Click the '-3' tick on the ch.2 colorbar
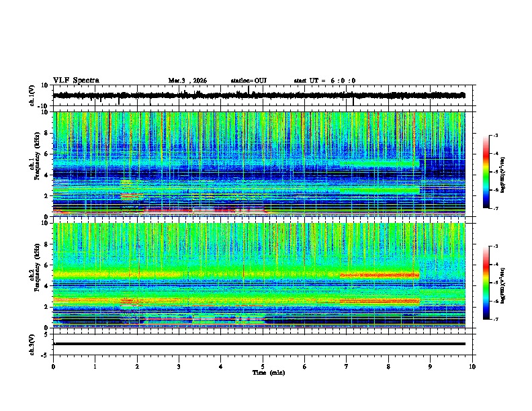The image size is (532, 411). 495,246
